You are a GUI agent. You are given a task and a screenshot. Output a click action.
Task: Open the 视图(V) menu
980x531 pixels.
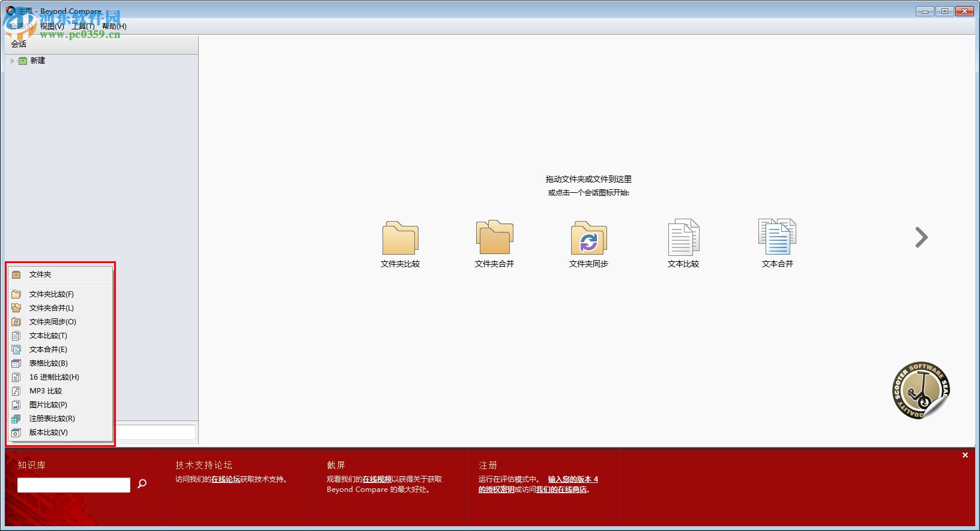(52, 26)
